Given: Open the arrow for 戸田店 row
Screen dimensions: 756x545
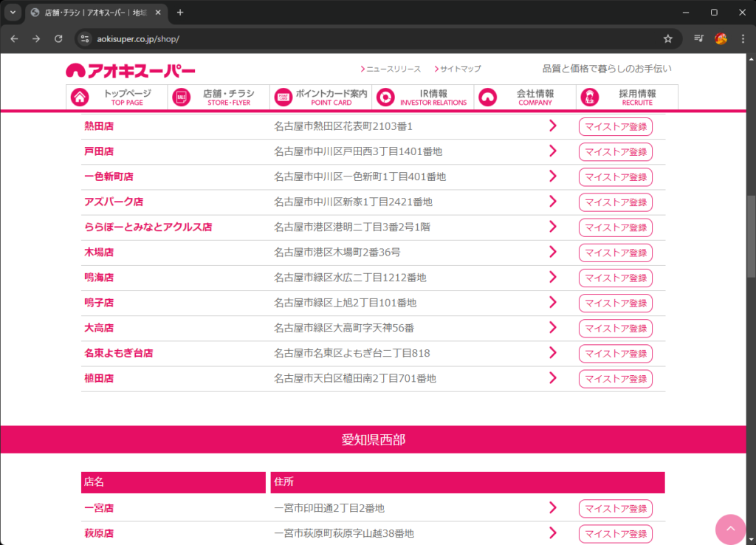Looking at the screenshot, I should tap(553, 151).
